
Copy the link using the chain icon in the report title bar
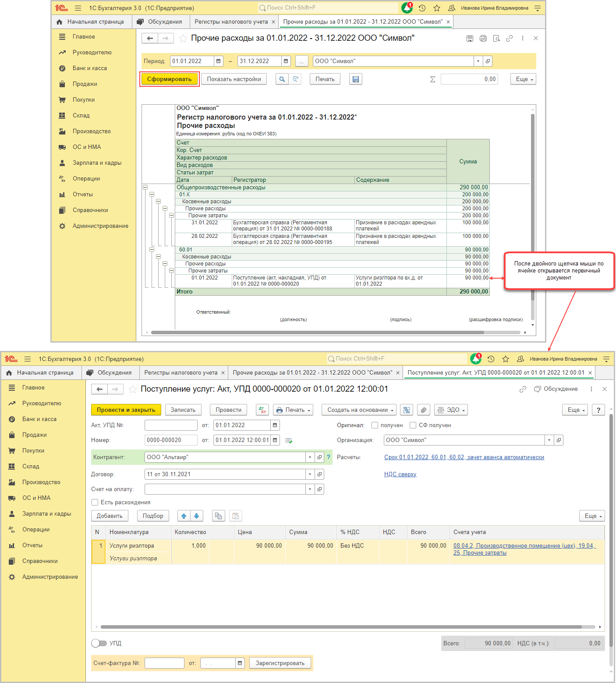click(509, 39)
